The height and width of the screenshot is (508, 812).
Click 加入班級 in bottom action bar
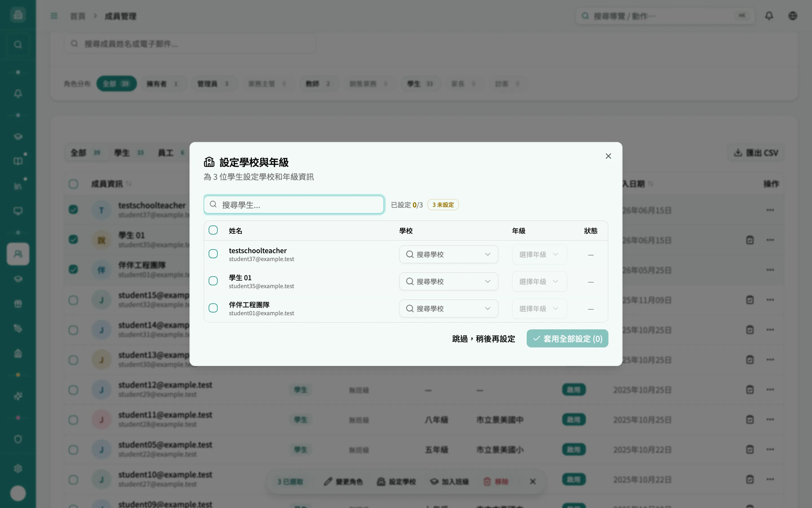(449, 481)
